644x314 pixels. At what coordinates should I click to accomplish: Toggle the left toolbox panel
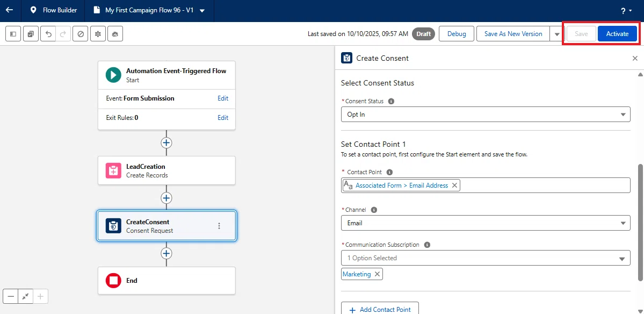(13, 34)
